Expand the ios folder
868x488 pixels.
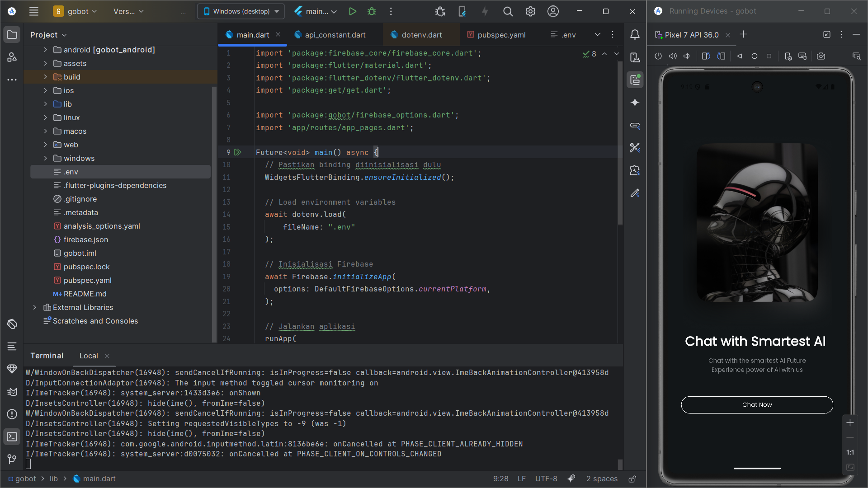pyautogui.click(x=45, y=90)
